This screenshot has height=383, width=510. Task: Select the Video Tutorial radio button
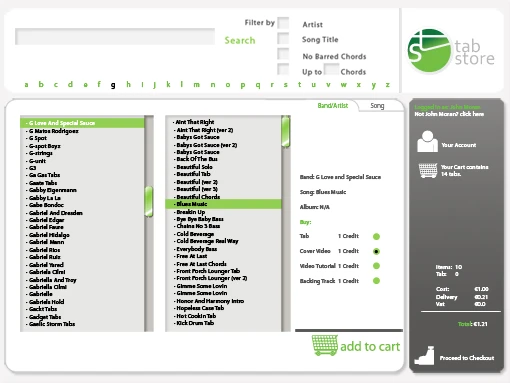(376, 266)
